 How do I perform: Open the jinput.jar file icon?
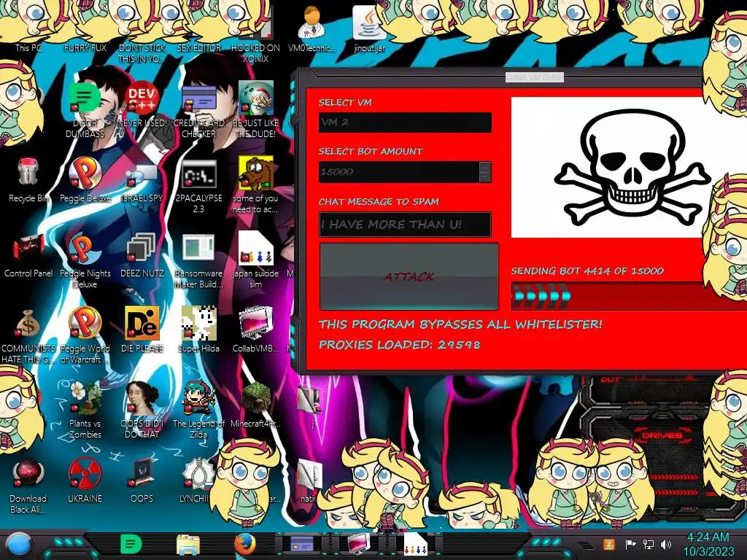click(x=369, y=28)
